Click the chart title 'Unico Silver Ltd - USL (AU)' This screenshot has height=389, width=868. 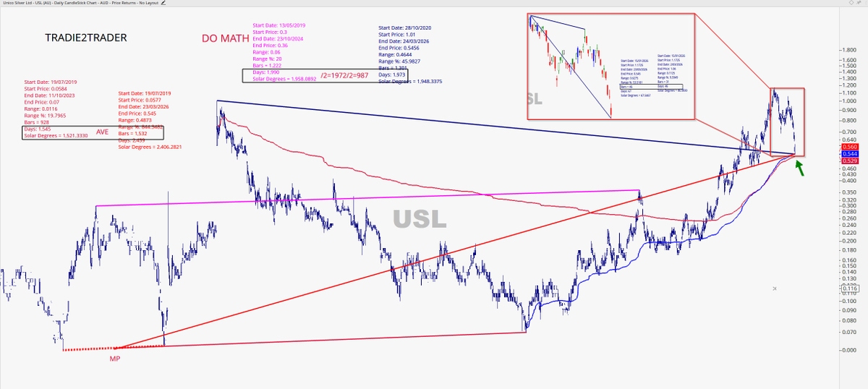(27, 4)
